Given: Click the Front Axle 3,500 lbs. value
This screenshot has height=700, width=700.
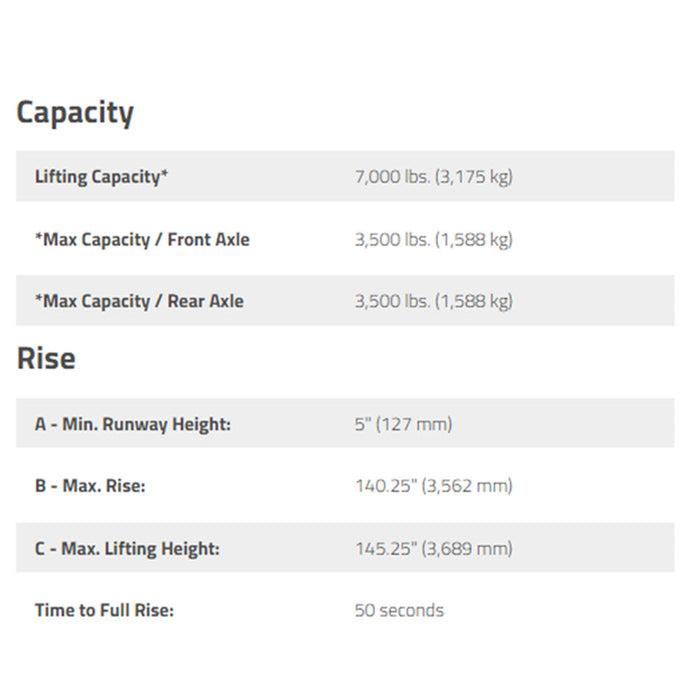Looking at the screenshot, I should coord(433,240).
